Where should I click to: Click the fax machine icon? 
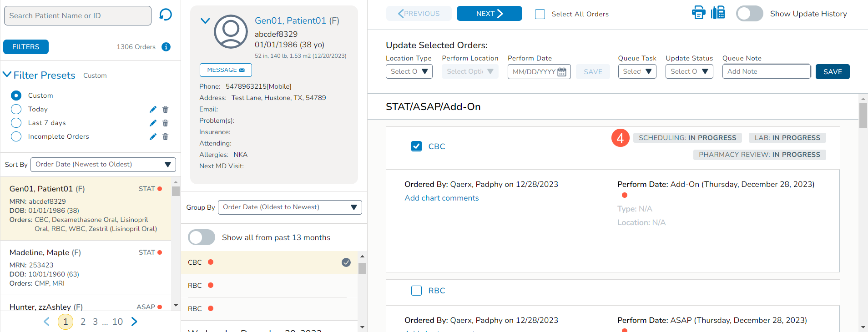pyautogui.click(x=718, y=13)
